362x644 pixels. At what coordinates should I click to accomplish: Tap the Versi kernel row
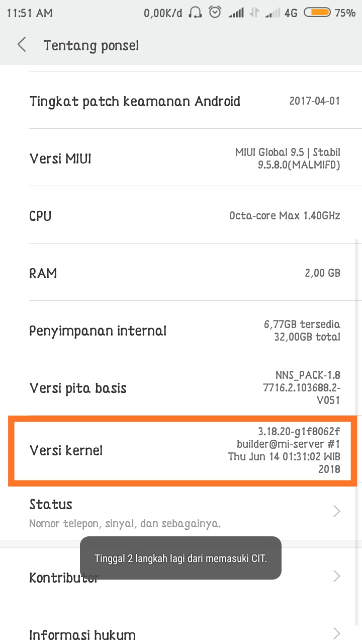click(x=181, y=450)
